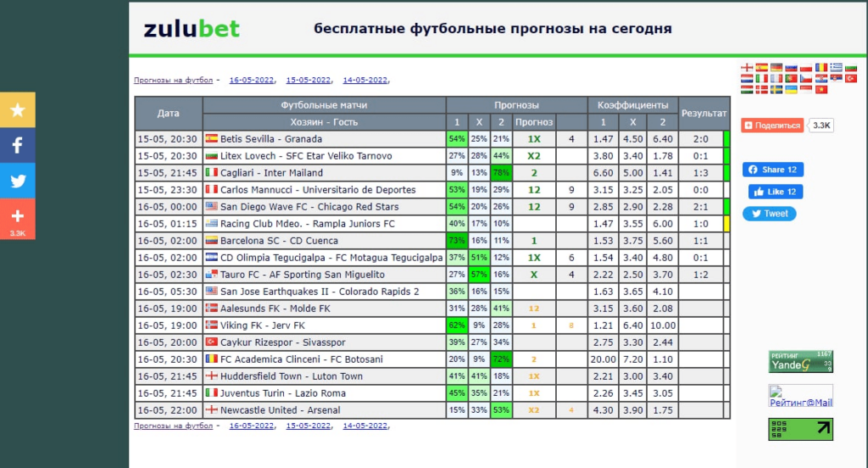This screenshot has width=868, height=468.
Task: Choose the Greek flag language icon
Action: coord(837,68)
